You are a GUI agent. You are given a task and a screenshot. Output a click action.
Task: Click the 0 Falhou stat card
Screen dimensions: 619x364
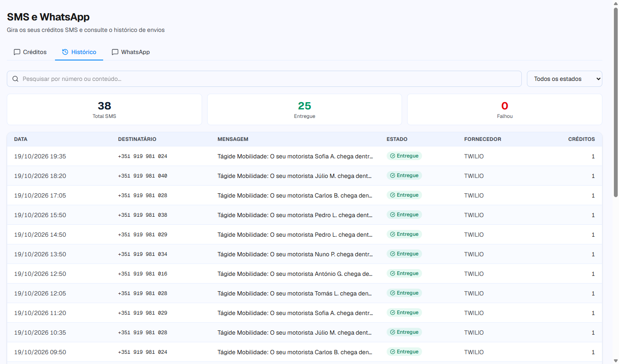505,109
